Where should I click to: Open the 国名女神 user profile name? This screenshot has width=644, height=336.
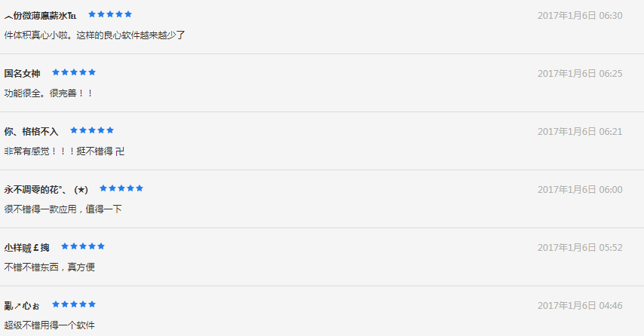pyautogui.click(x=22, y=73)
